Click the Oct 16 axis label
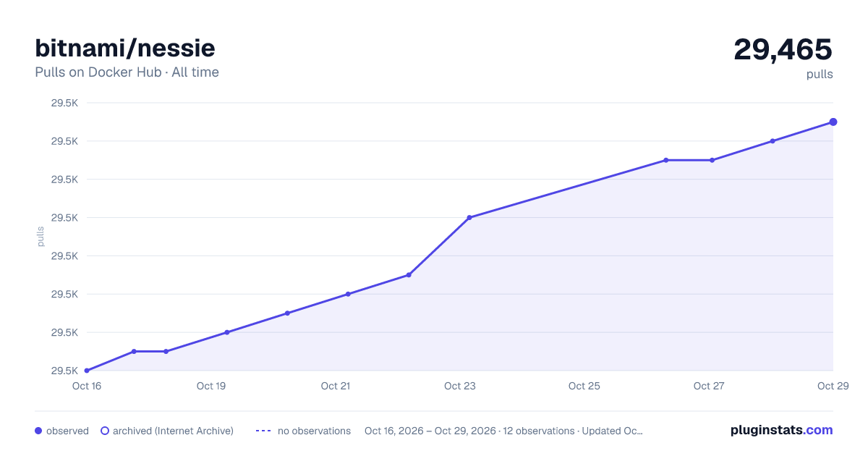Screen dimensions: 868x456 [x=87, y=386]
